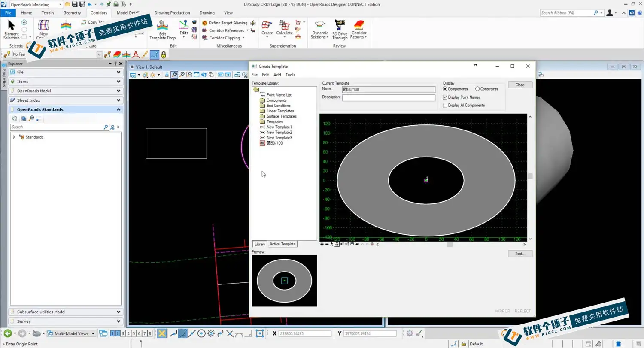
Task: Click the green Back arrow button
Action: (x=7, y=333)
